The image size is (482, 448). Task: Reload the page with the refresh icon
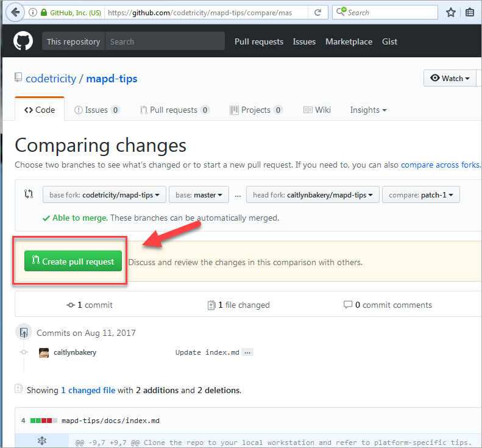click(318, 12)
